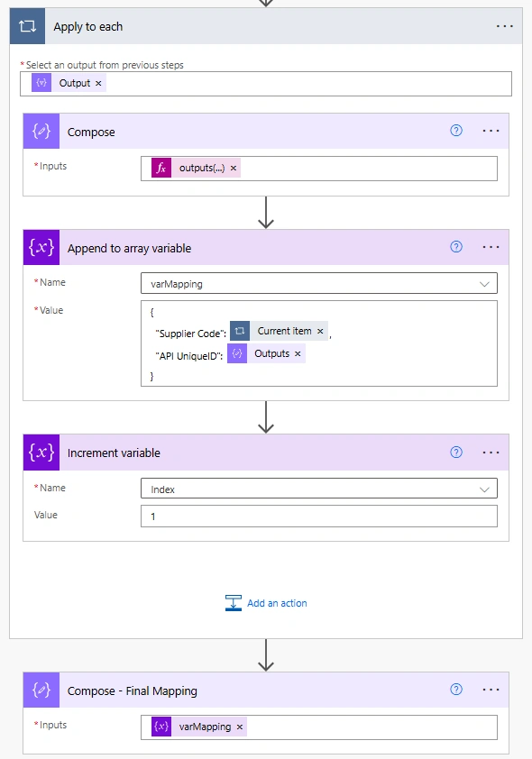Click Add an action link
Screen dimensions: 532x759
[266, 603]
